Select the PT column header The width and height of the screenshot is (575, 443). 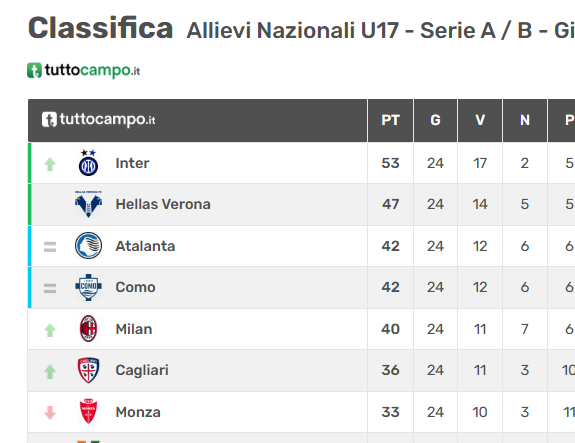click(390, 120)
